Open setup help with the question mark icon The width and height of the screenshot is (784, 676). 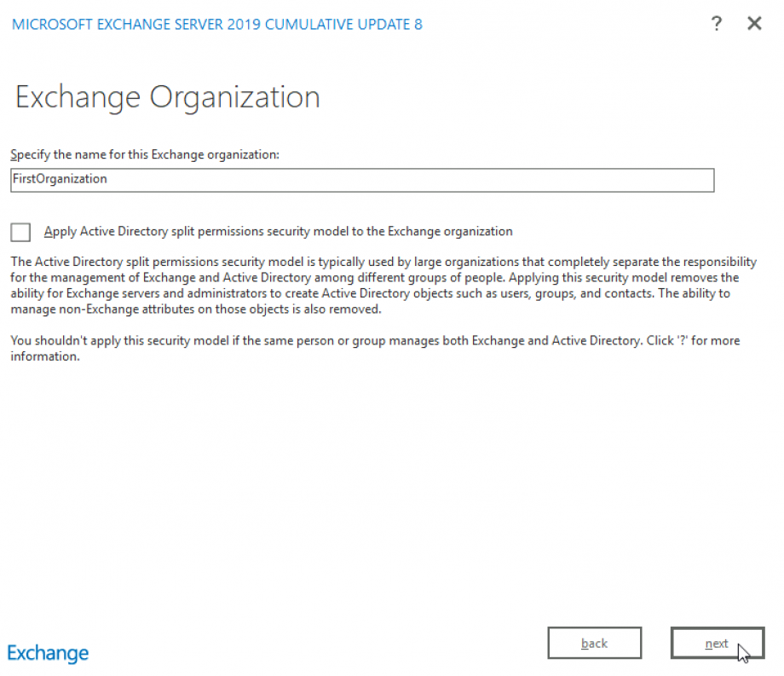click(717, 24)
